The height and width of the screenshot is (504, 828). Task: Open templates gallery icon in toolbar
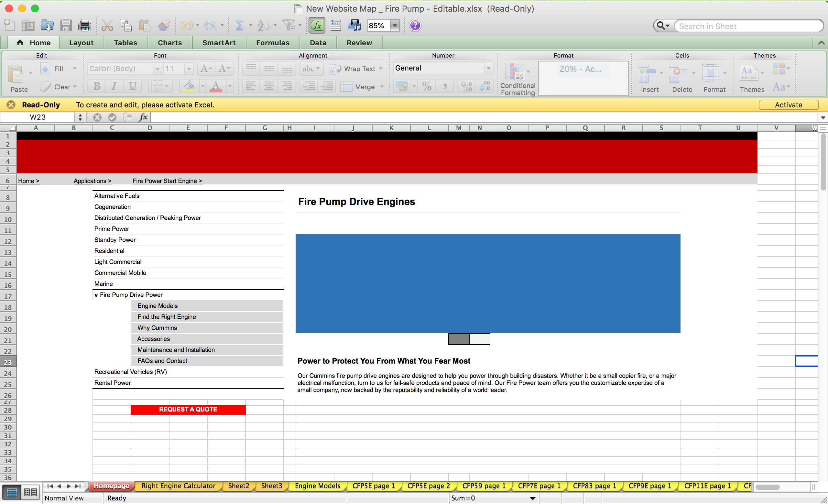point(28,25)
